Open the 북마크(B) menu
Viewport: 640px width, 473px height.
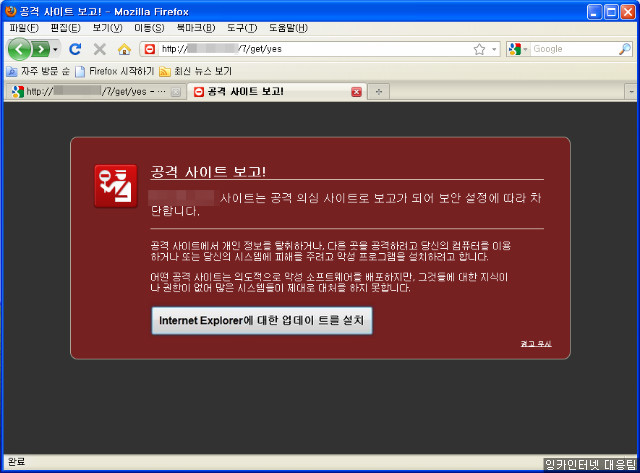click(196, 28)
